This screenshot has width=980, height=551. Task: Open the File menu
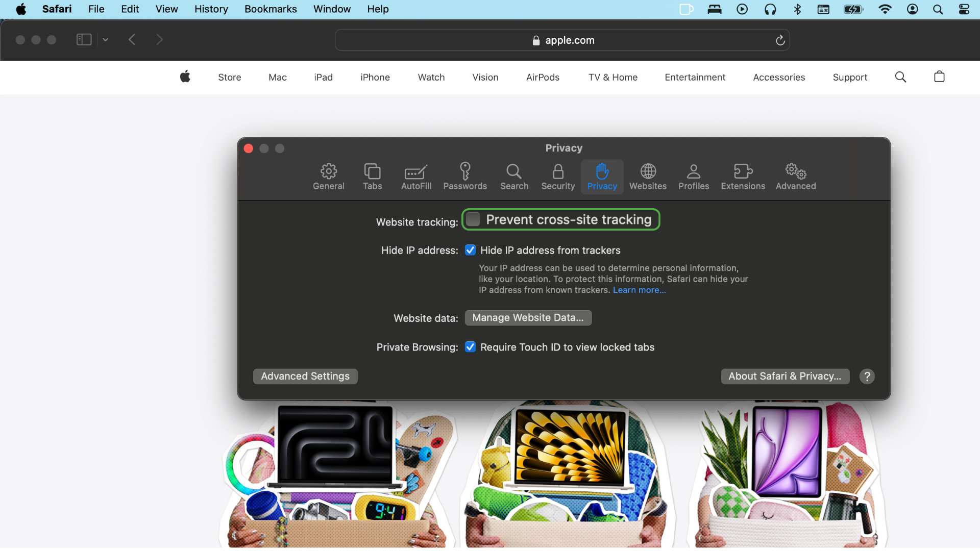coord(96,9)
